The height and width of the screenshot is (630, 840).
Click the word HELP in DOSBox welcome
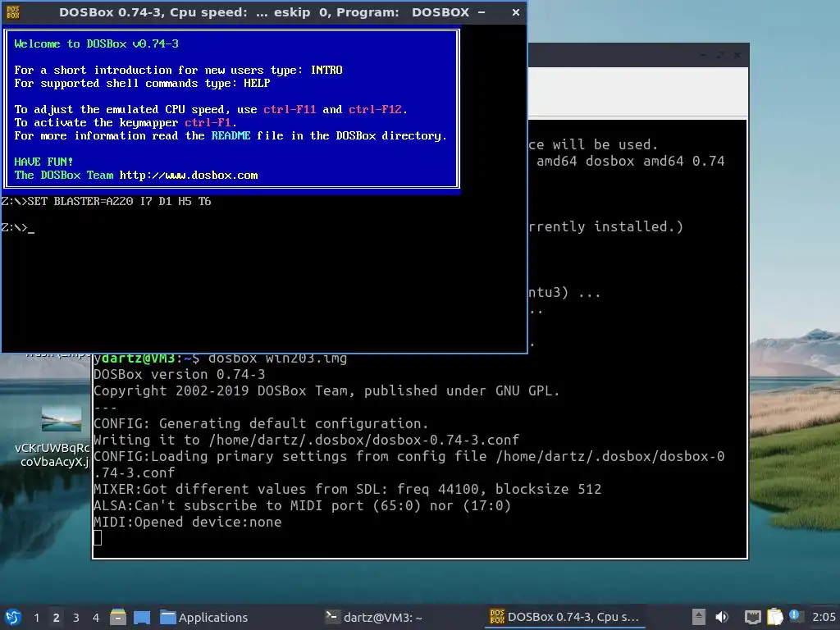click(257, 83)
